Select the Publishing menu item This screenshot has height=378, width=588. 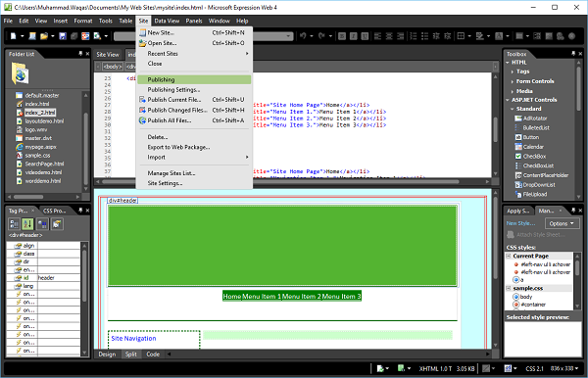coord(194,79)
